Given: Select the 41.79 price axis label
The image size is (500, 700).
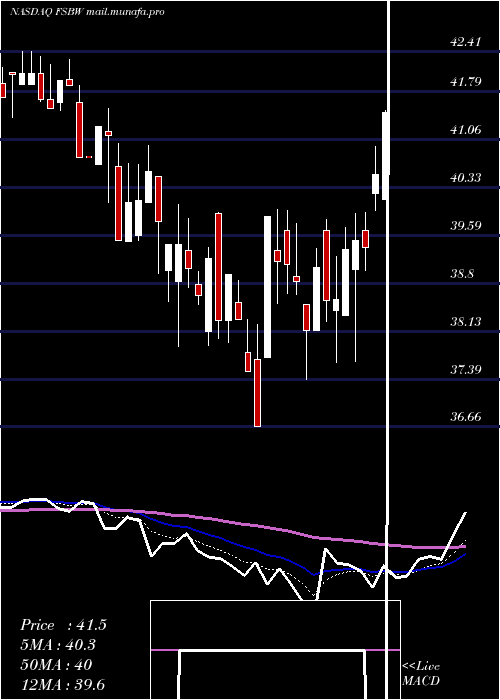Looking at the screenshot, I should [466, 82].
